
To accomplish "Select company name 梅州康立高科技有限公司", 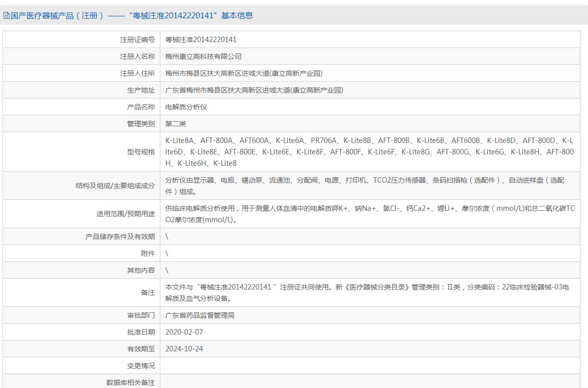I will click(203, 56).
